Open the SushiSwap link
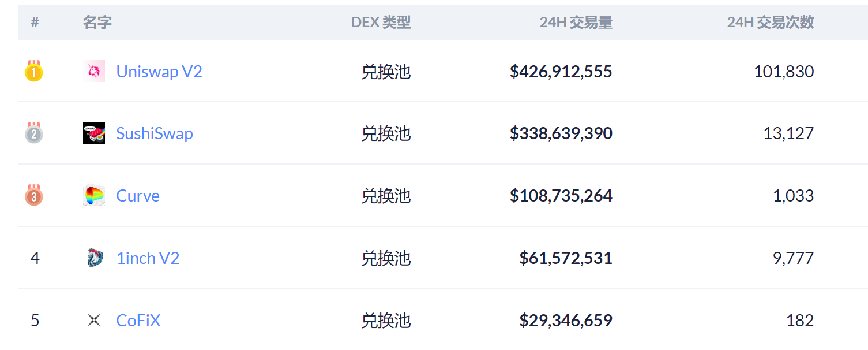The image size is (868, 350). click(155, 133)
